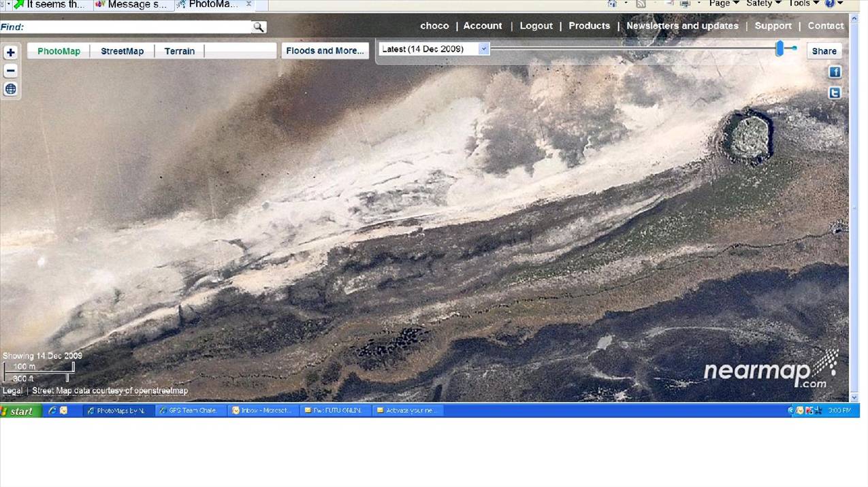Switch to StreetMap view
This screenshot has height=487, width=868.
click(123, 51)
